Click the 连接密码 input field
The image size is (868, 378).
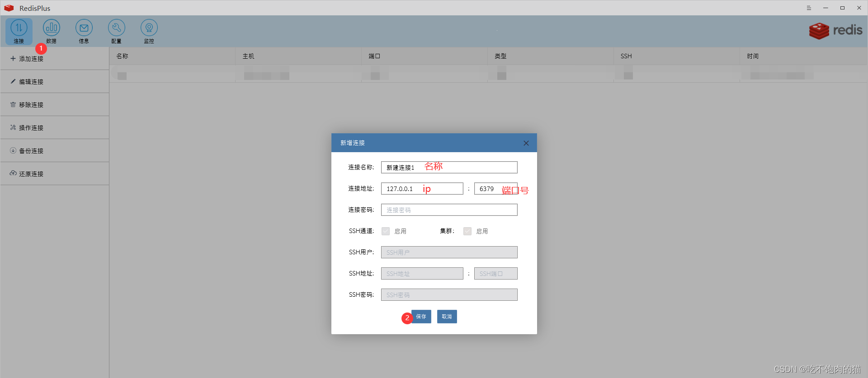449,210
